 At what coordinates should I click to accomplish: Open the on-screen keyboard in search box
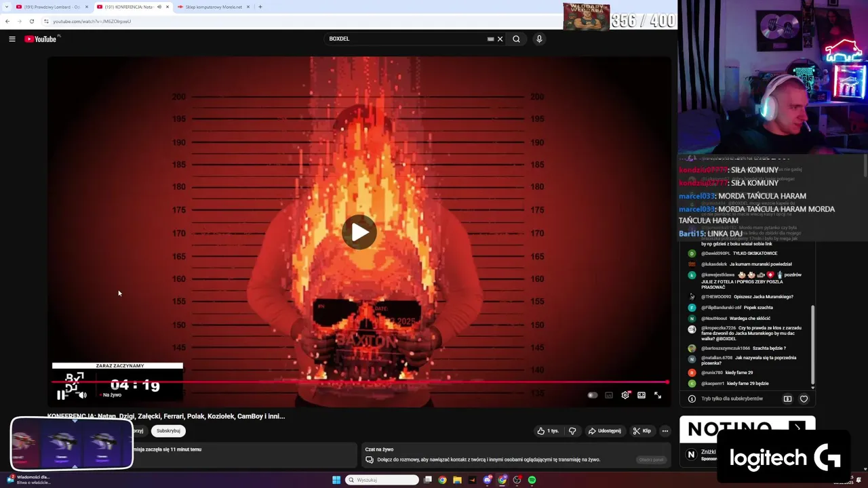pos(490,39)
